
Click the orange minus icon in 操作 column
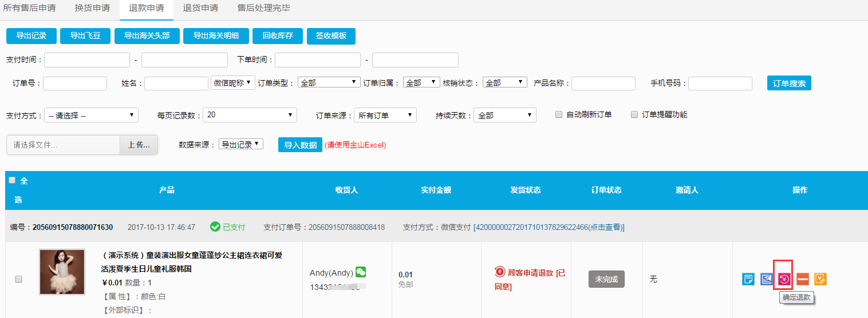[x=803, y=279]
